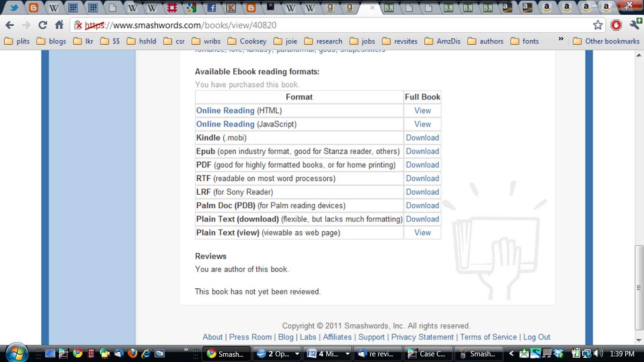Open the hshld bookmarks folder
Viewport: 644px width, 362px height.
(141, 41)
